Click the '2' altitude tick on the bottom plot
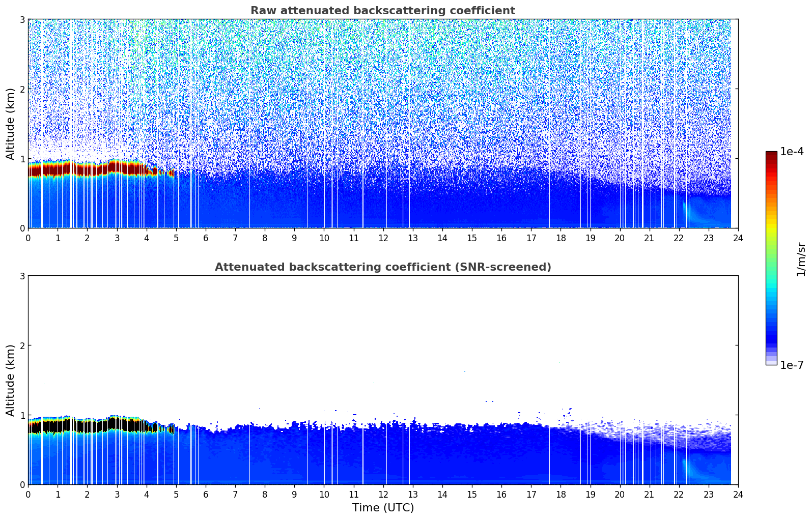The image size is (812, 519). tap(22, 345)
